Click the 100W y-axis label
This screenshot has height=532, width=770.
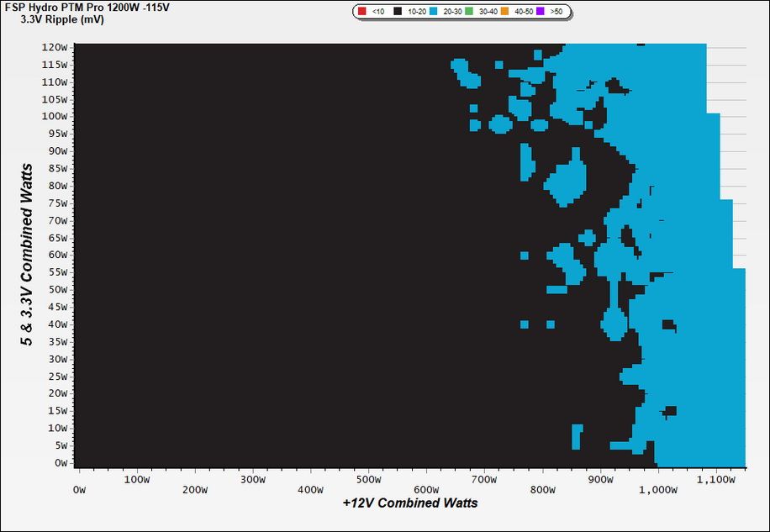(x=55, y=116)
